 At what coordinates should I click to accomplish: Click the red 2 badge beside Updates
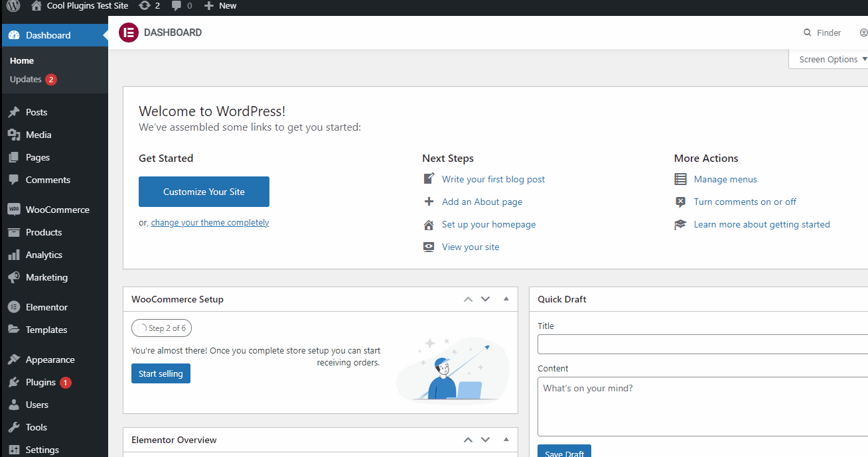tap(51, 80)
